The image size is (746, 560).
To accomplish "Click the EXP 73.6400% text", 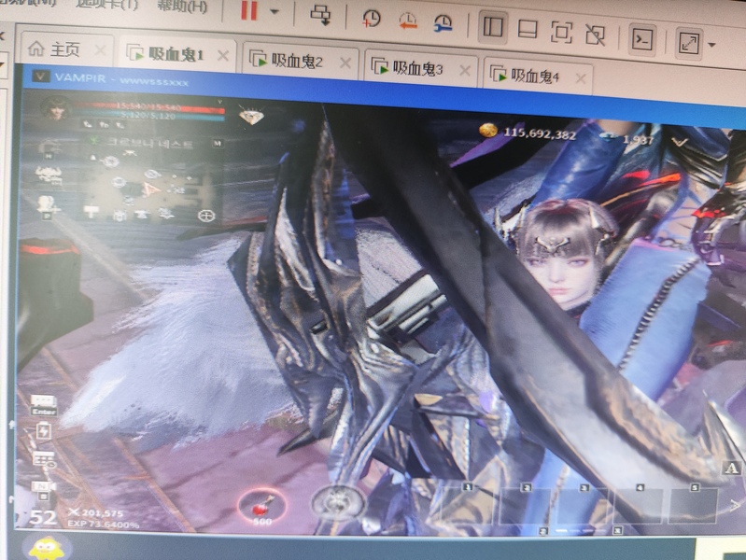I will 104,524.
